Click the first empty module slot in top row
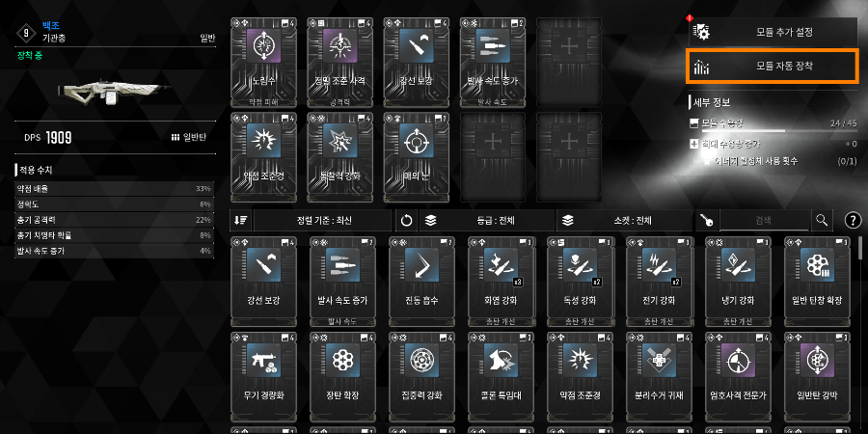This screenshot has height=434, width=868. click(568, 62)
